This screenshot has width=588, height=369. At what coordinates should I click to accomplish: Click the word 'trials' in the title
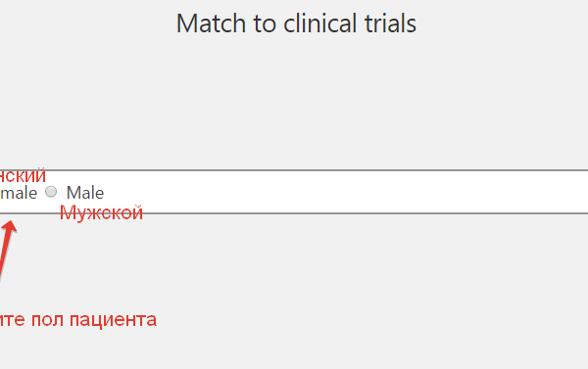390,23
